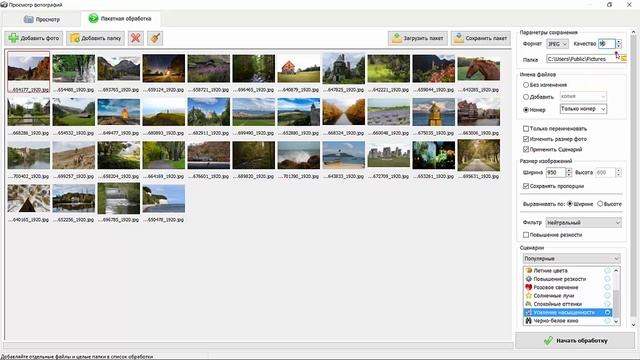Decrease the Ширина value with down arrow
The image size is (640, 360).
pyautogui.click(x=569, y=175)
